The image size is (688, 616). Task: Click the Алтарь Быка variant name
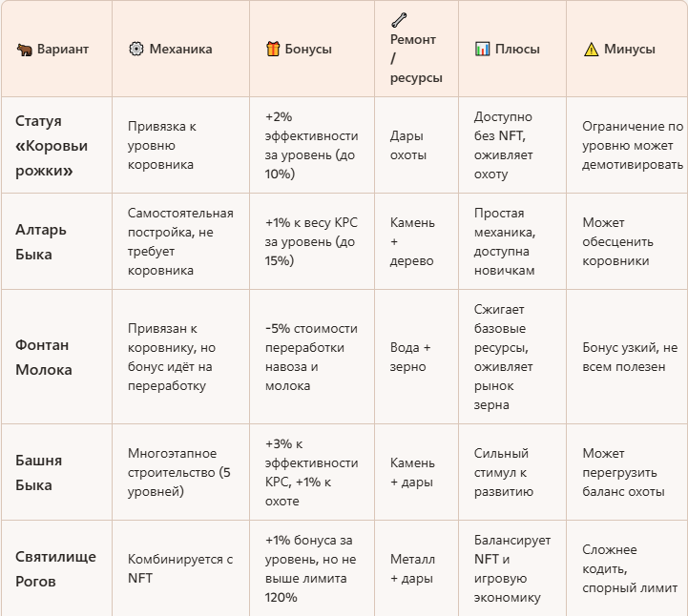[41, 241]
